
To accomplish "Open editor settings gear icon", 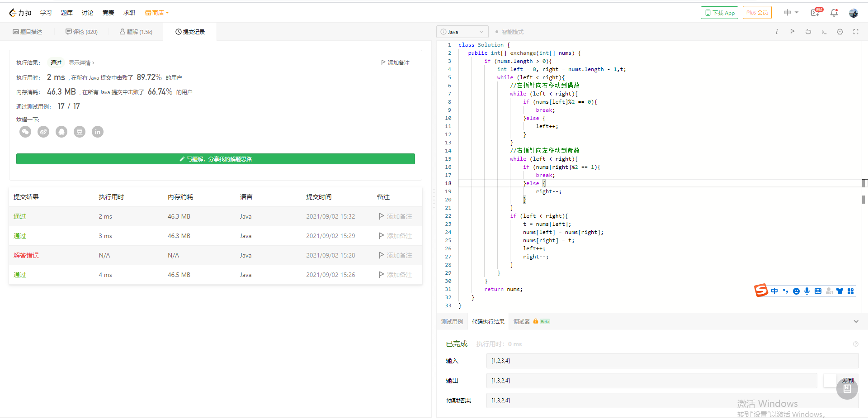I will [x=840, y=32].
